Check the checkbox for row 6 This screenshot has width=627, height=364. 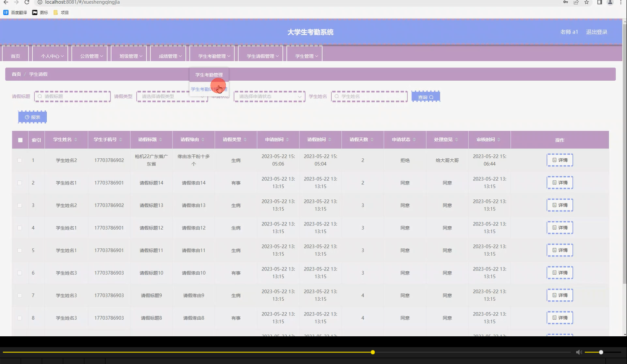coord(19,273)
